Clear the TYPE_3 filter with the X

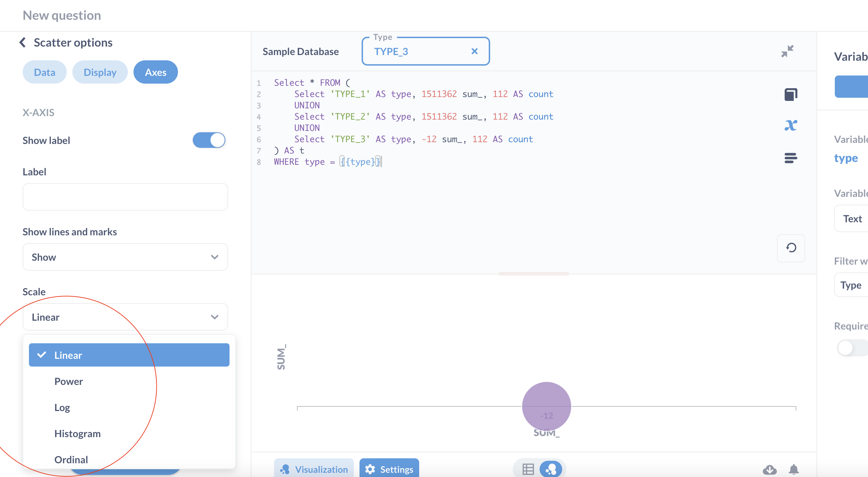[x=474, y=51]
